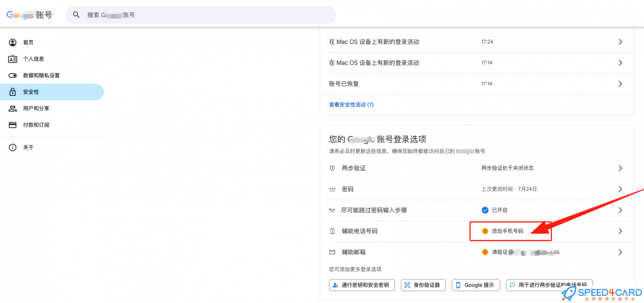Image resolution: width=644 pixels, height=303 pixels.
Task: Expand chevron for the 两步验证 row
Action: click(x=620, y=168)
